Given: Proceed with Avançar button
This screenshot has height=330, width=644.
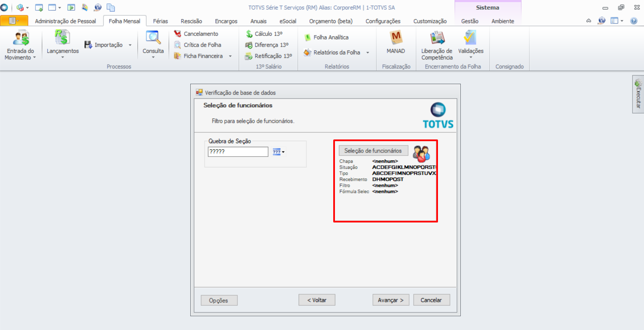Looking at the screenshot, I should (391, 300).
